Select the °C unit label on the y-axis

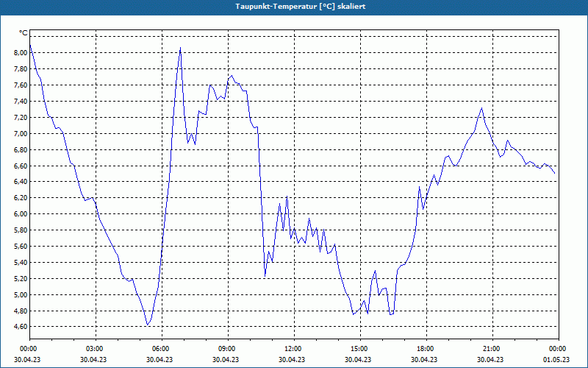pyautogui.click(x=24, y=33)
